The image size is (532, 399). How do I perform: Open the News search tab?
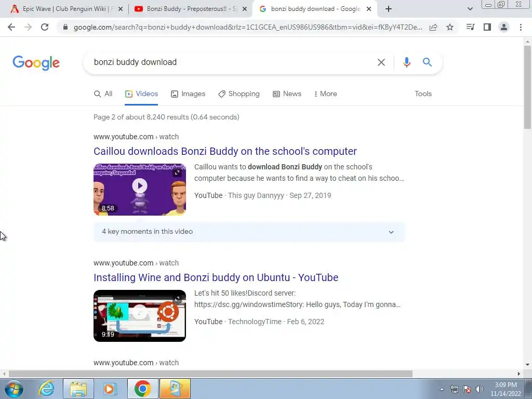[287, 94]
